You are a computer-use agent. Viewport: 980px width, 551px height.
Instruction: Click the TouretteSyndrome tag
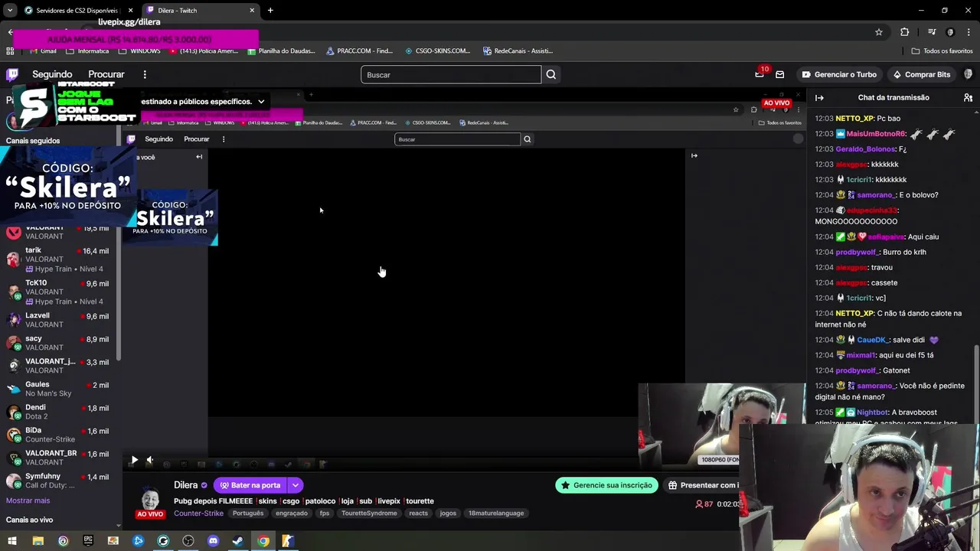(369, 514)
